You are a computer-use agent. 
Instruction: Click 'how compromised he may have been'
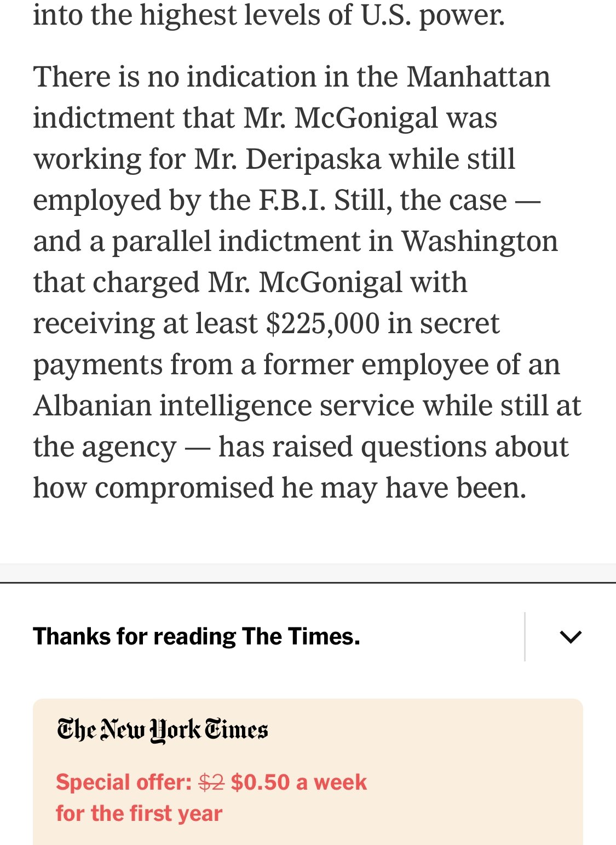tap(279, 488)
